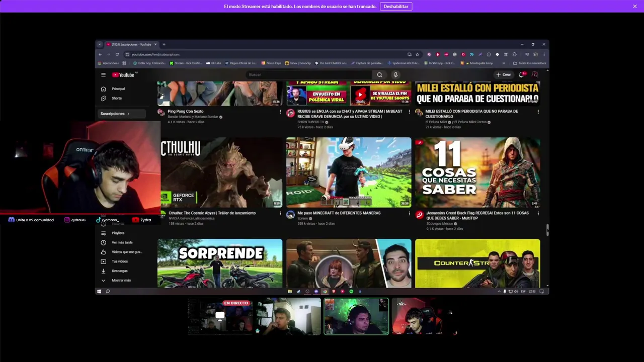The image size is (644, 362).
Task: Open Aplicaciones bookmark
Action: point(108,63)
